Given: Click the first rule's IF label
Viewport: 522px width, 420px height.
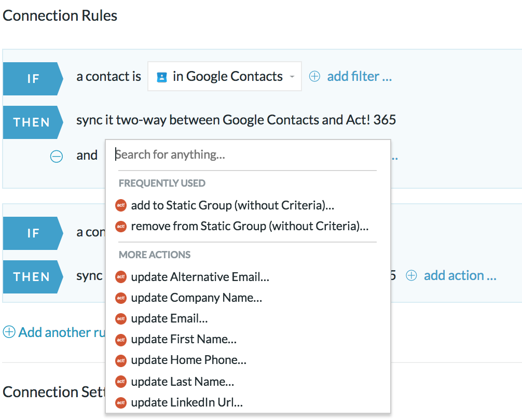Looking at the screenshot, I should click(33, 79).
